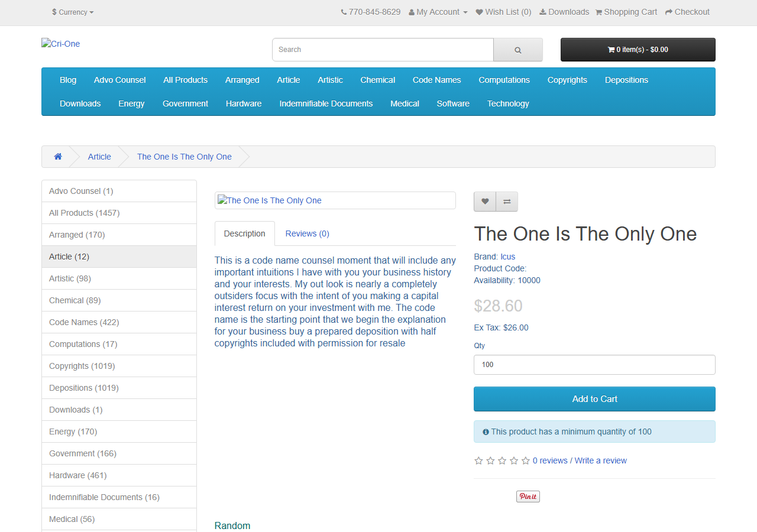Viewport: 757px width, 532px height.
Task: Select Advo Counsel (1) in sidebar
Action: (119, 191)
